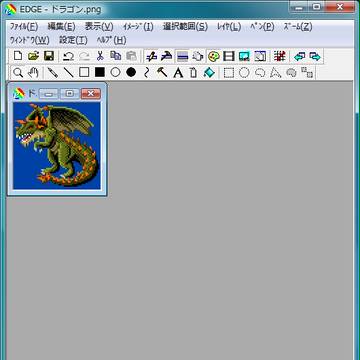Copy selection with the copy icon
The height and width of the screenshot is (360, 360).
click(x=116, y=56)
